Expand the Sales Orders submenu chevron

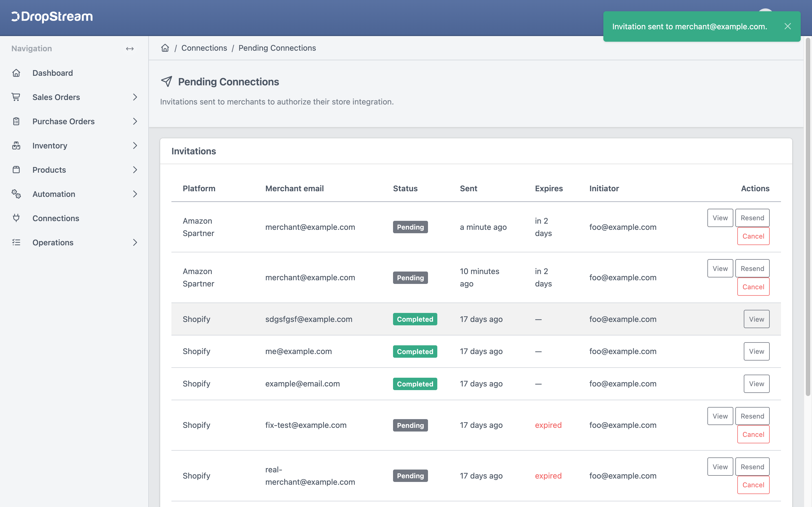[x=135, y=97]
